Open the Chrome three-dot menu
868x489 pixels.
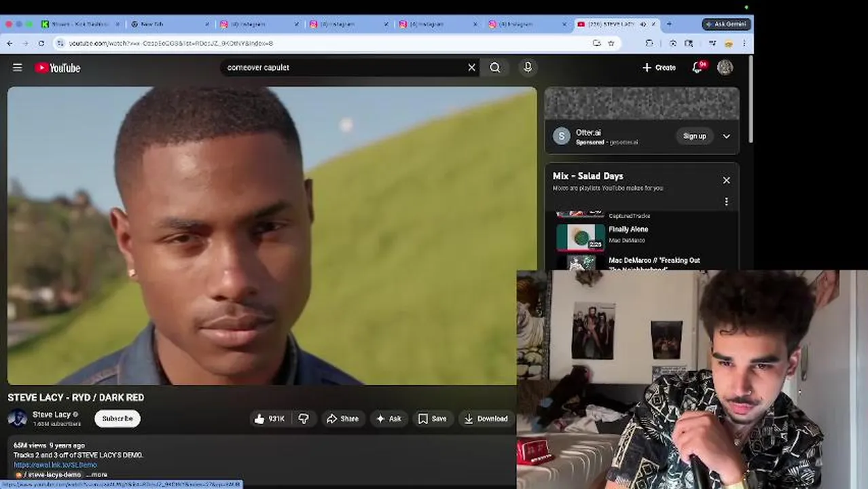click(744, 43)
